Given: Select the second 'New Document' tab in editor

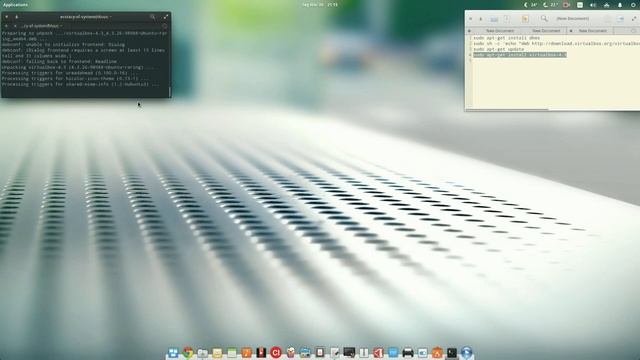Looking at the screenshot, I should (546, 31).
